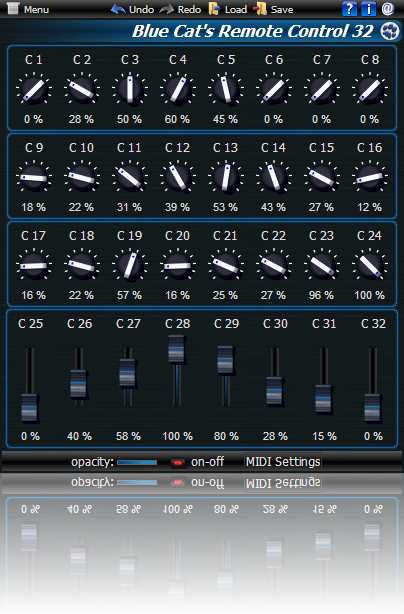Open the info 'i' icon
This screenshot has width=404, height=614.
coord(368,9)
